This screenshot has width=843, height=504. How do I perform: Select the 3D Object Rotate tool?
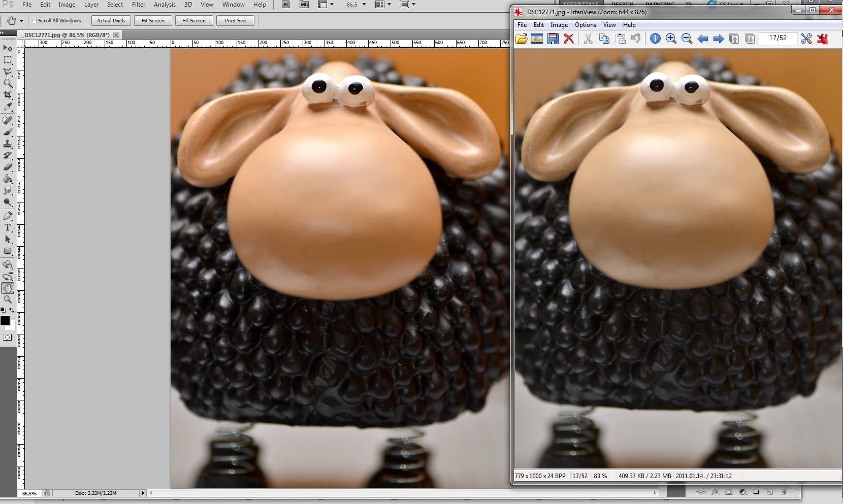tap(8, 264)
